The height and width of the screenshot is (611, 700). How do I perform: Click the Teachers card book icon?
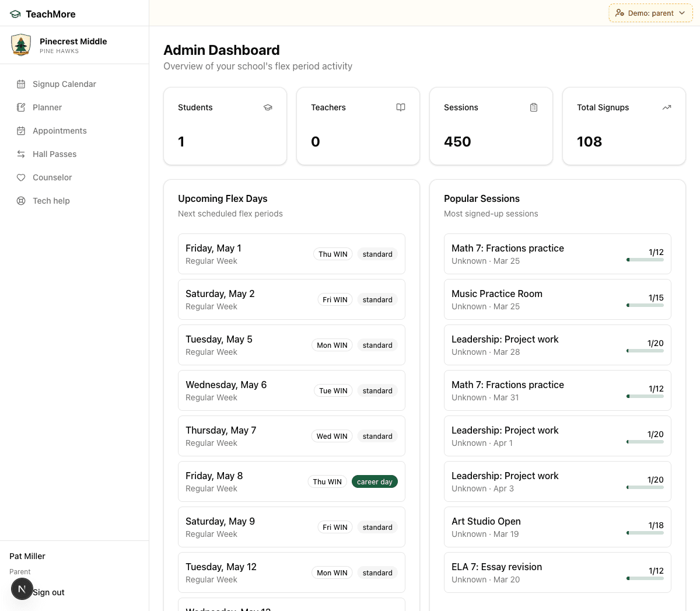(x=401, y=107)
